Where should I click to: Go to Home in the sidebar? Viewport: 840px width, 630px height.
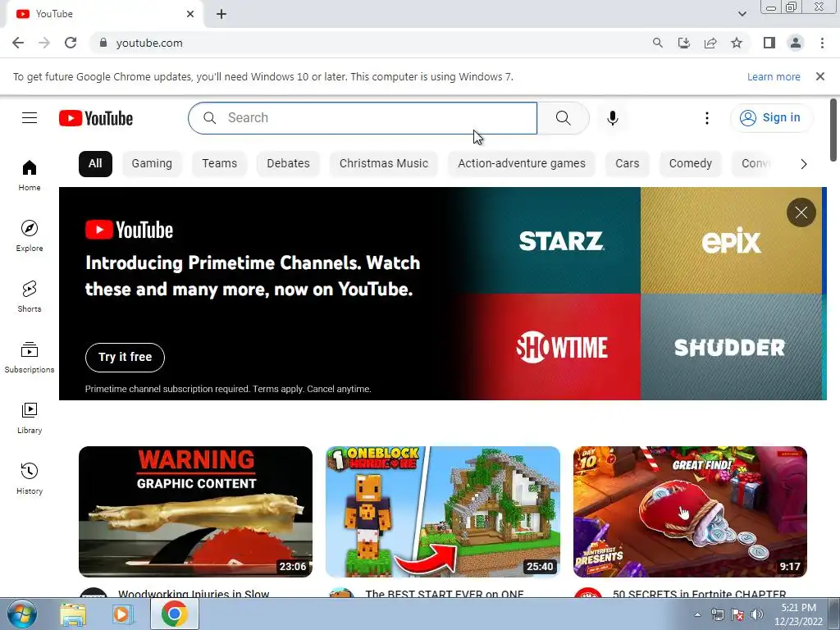(30, 176)
